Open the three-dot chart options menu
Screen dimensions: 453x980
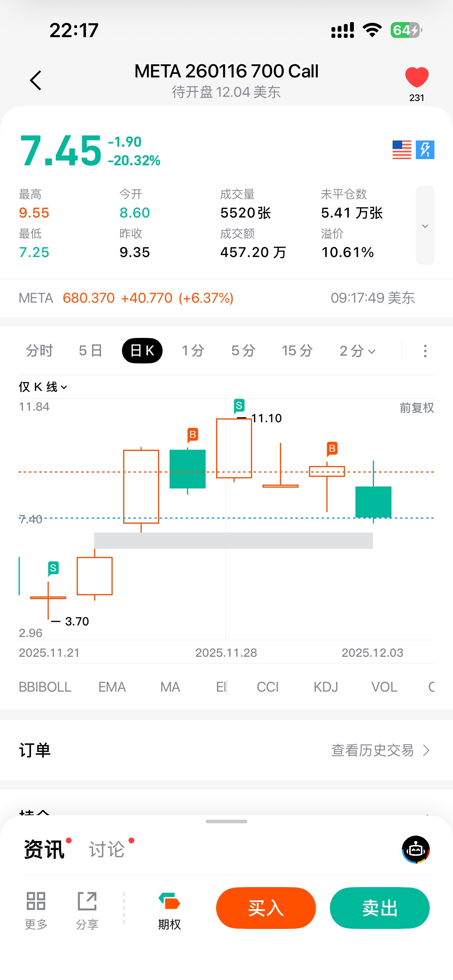[x=425, y=351]
